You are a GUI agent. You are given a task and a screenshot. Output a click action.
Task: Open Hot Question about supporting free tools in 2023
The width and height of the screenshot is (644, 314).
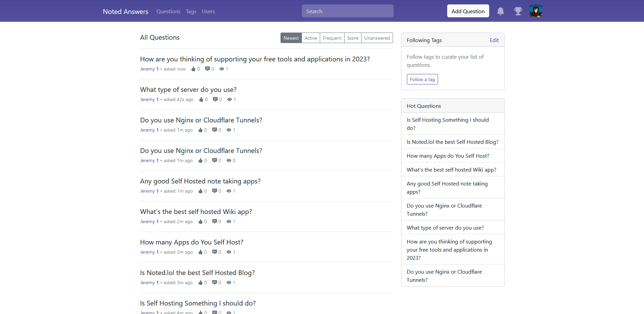point(453,250)
